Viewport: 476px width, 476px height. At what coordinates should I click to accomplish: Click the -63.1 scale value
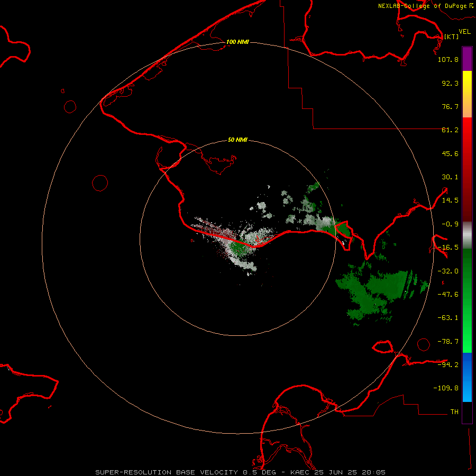448,318
